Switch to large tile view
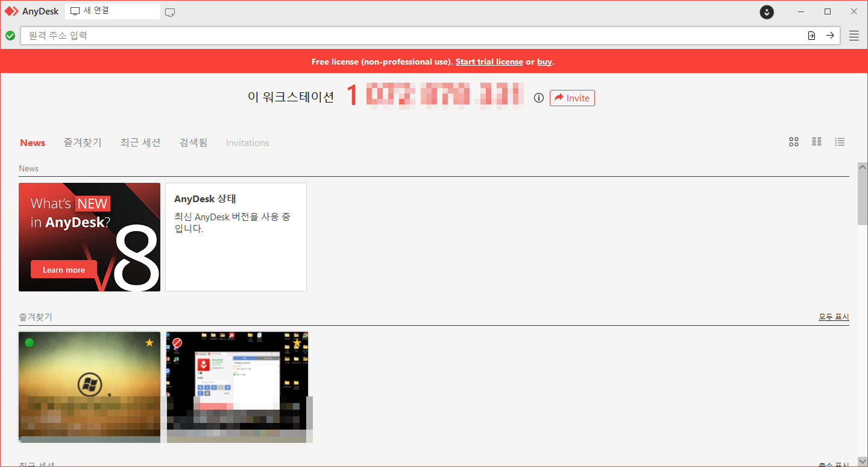The height and width of the screenshot is (467, 868). (x=793, y=142)
